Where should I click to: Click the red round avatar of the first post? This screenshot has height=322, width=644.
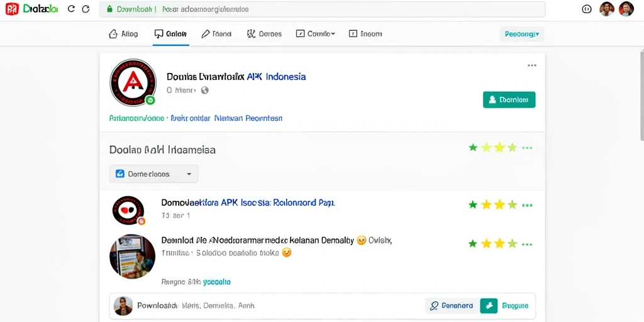pos(128,210)
